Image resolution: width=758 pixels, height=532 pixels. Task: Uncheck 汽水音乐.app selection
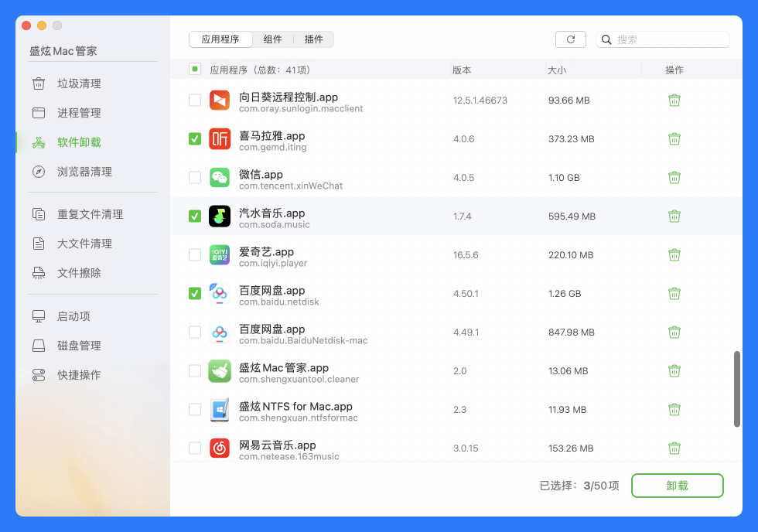click(x=194, y=217)
